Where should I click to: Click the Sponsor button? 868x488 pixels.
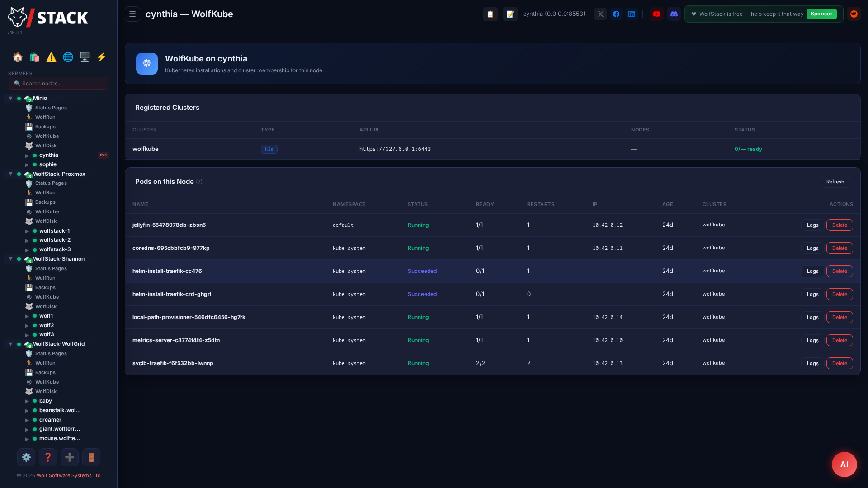(x=821, y=14)
